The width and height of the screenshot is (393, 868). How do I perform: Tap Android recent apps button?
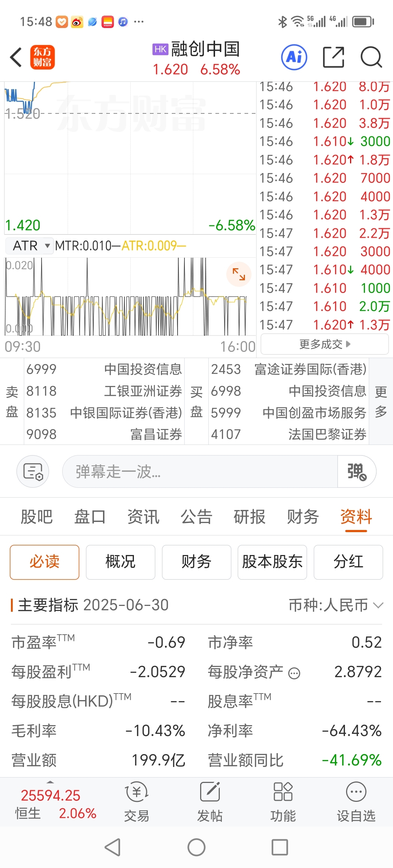(280, 847)
